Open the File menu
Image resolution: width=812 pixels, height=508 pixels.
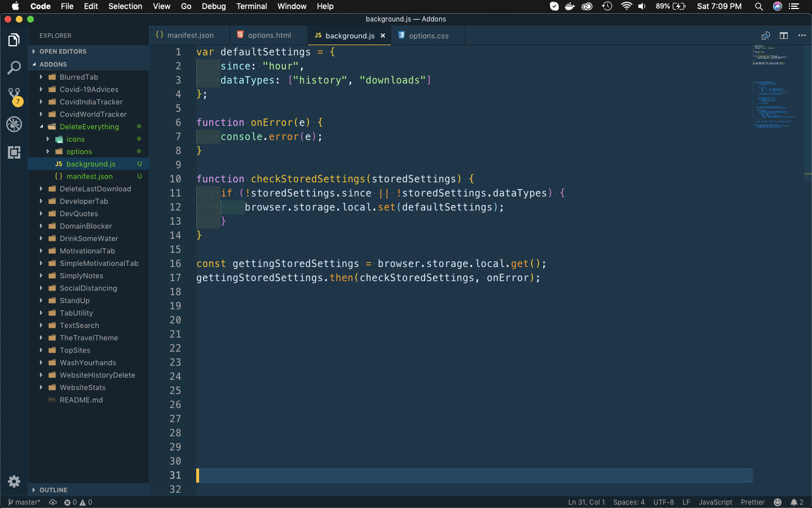point(67,6)
